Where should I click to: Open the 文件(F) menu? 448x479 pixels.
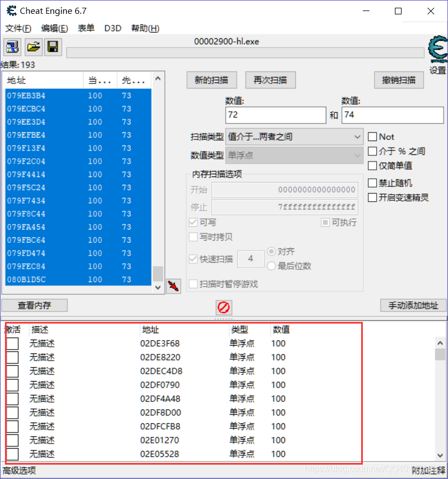pyautogui.click(x=18, y=28)
